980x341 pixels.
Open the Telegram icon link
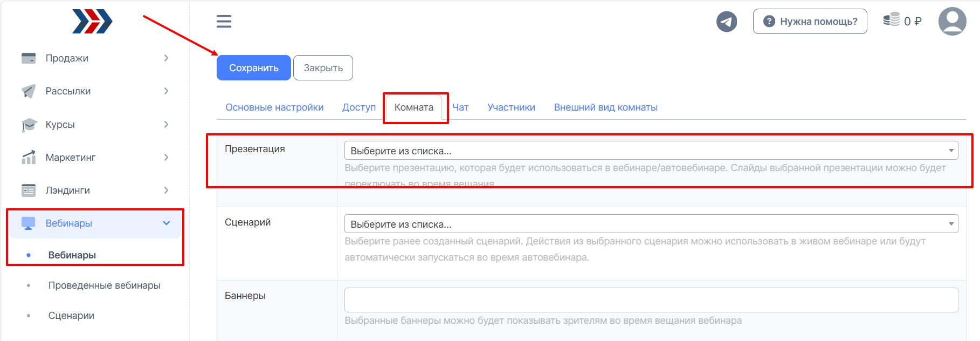726,22
